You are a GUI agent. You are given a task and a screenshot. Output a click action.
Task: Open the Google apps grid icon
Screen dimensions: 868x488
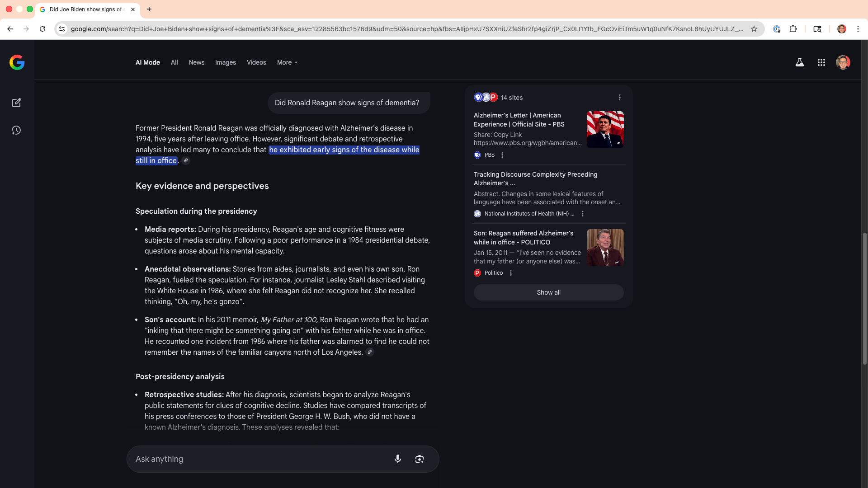pyautogui.click(x=821, y=63)
